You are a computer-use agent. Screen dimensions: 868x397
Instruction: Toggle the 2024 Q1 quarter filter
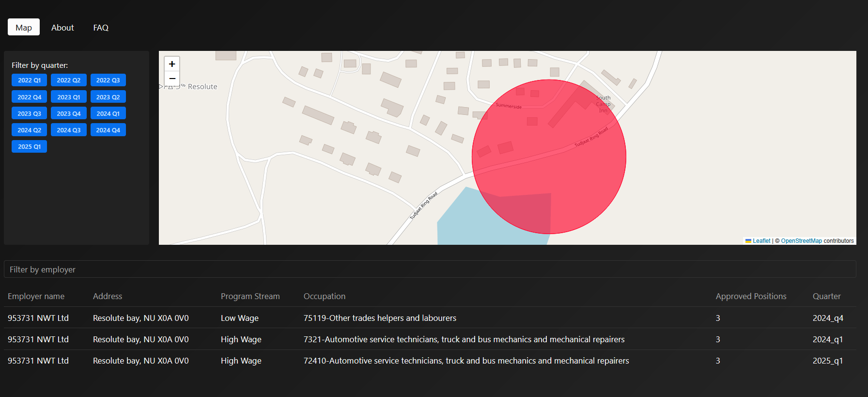(108, 113)
